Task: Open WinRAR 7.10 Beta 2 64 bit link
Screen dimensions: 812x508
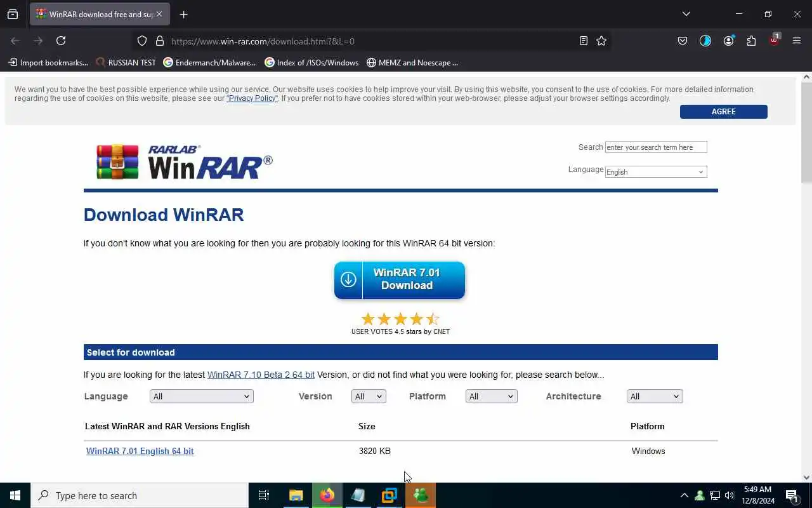Action: 261,375
